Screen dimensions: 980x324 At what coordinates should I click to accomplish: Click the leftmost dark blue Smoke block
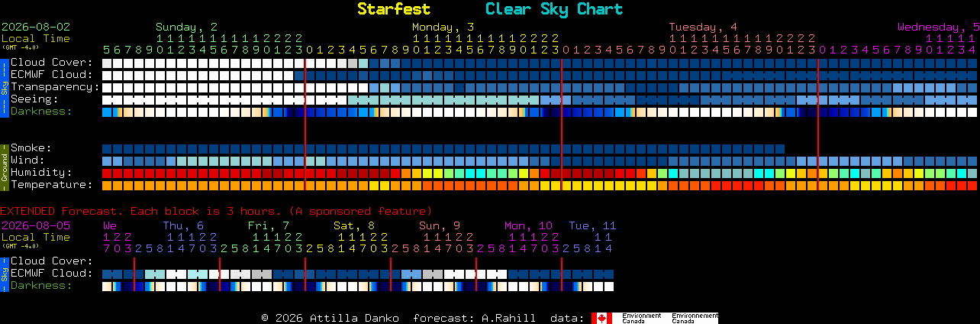click(107, 148)
